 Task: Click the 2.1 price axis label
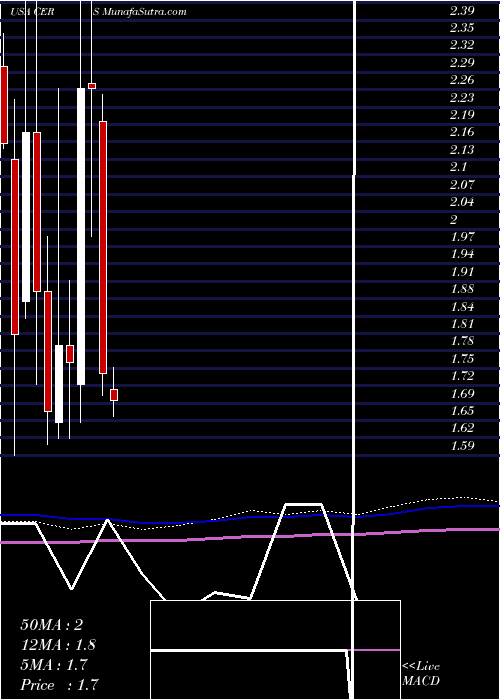[x=458, y=167]
